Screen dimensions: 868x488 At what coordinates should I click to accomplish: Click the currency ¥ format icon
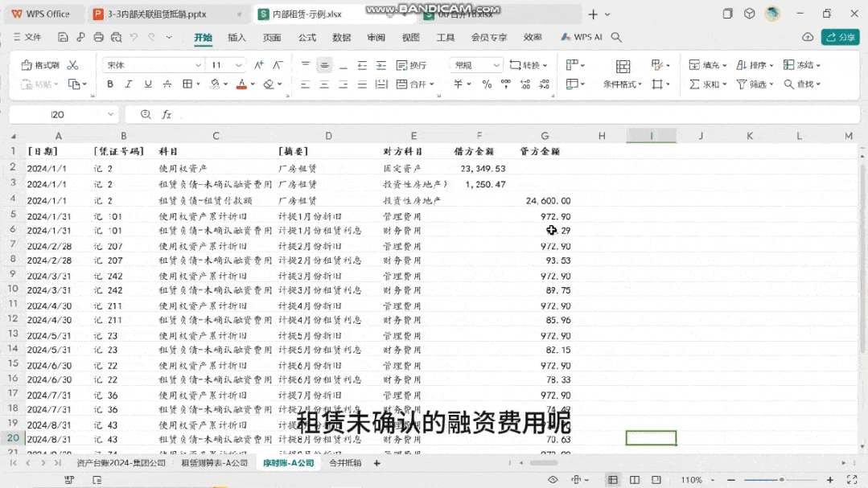459,84
